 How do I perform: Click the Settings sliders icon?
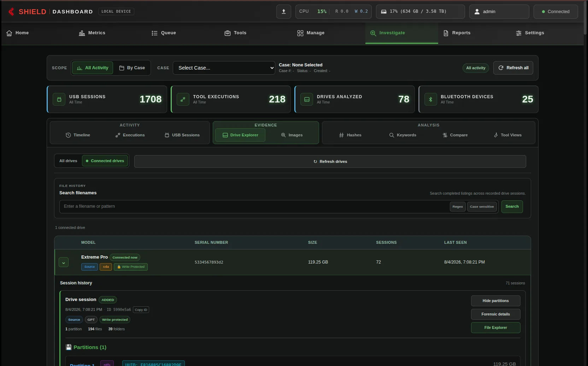[x=519, y=33]
